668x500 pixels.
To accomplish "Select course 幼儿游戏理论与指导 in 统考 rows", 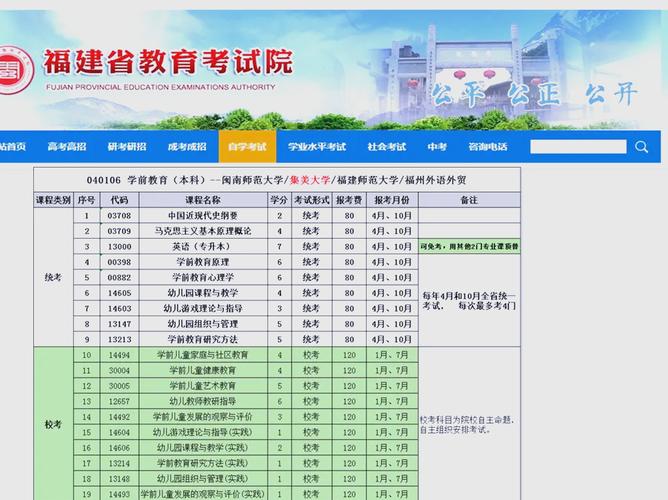I will point(203,308).
